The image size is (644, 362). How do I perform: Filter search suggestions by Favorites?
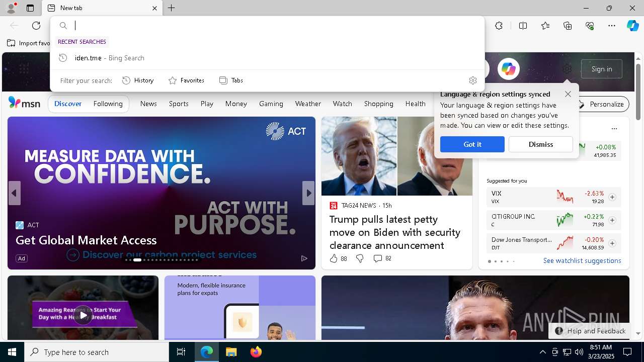point(186,80)
